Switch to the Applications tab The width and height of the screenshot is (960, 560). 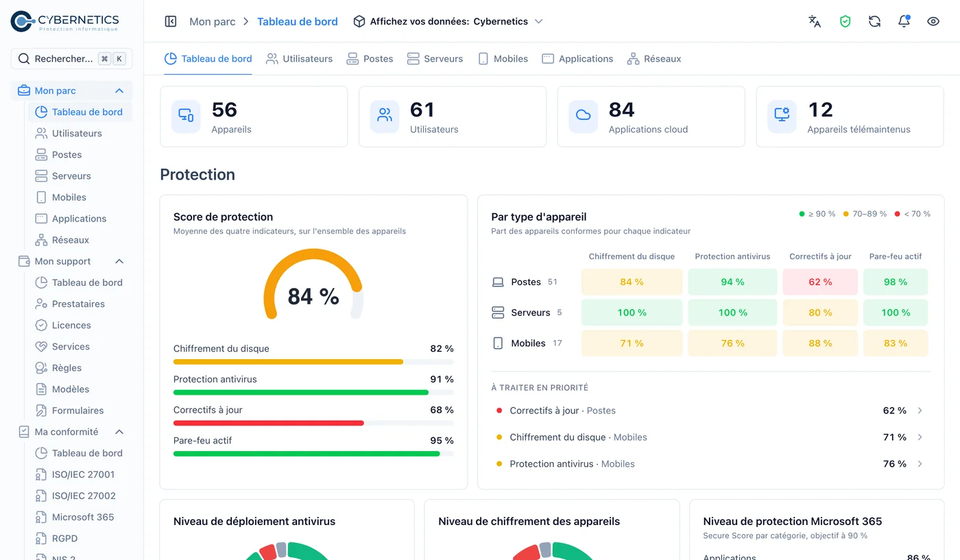[x=577, y=59]
